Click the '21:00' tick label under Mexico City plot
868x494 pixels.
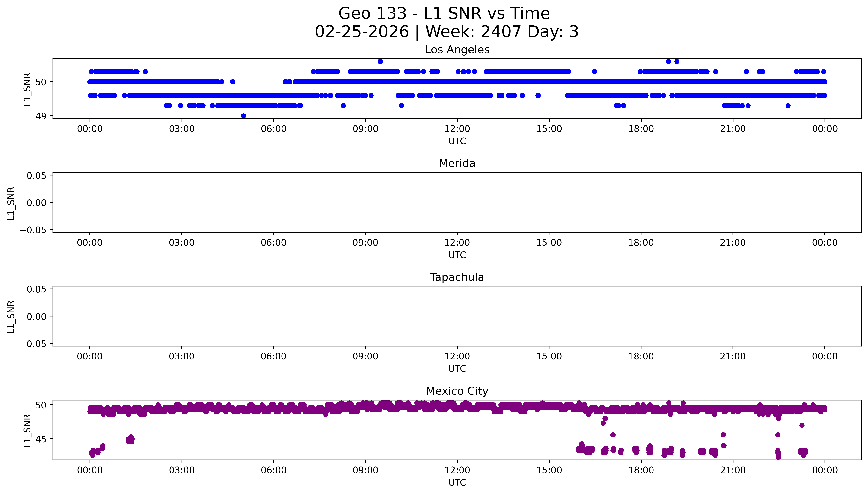click(733, 470)
